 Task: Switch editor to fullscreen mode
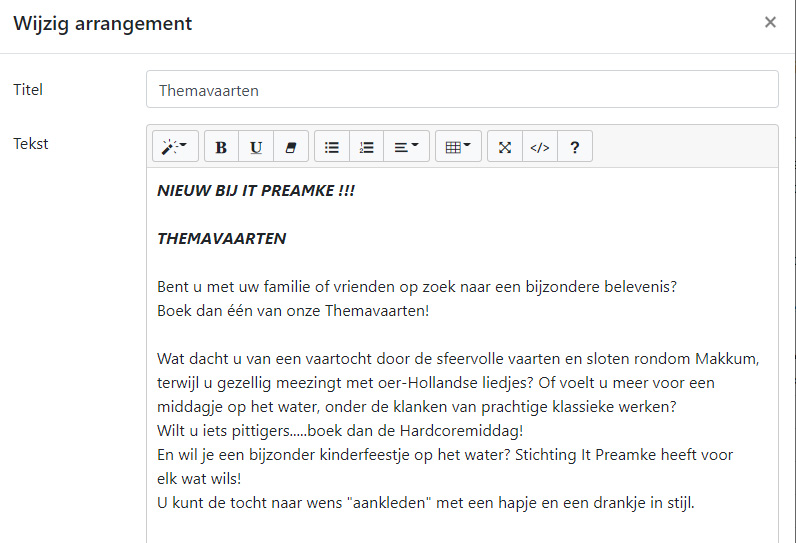point(505,147)
